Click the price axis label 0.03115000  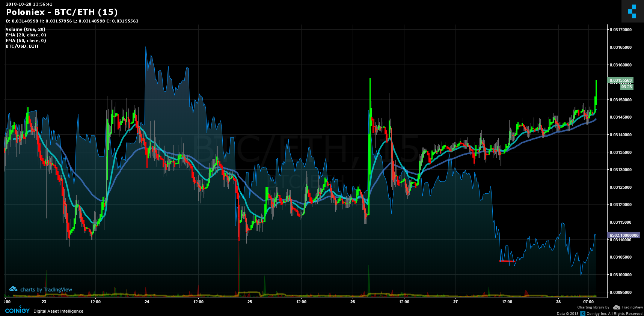621,222
